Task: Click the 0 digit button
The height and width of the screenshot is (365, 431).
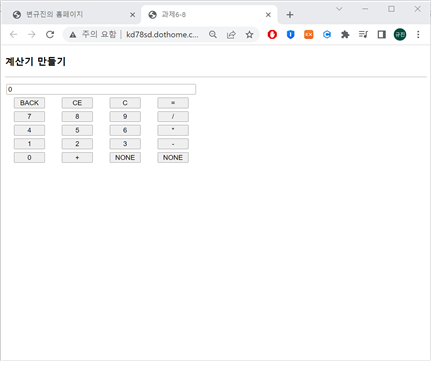Action: pyautogui.click(x=29, y=158)
